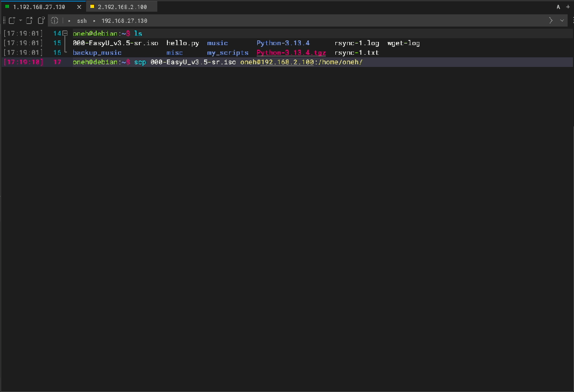Click the hello.py file name
The width and height of the screenshot is (574, 392).
click(183, 43)
